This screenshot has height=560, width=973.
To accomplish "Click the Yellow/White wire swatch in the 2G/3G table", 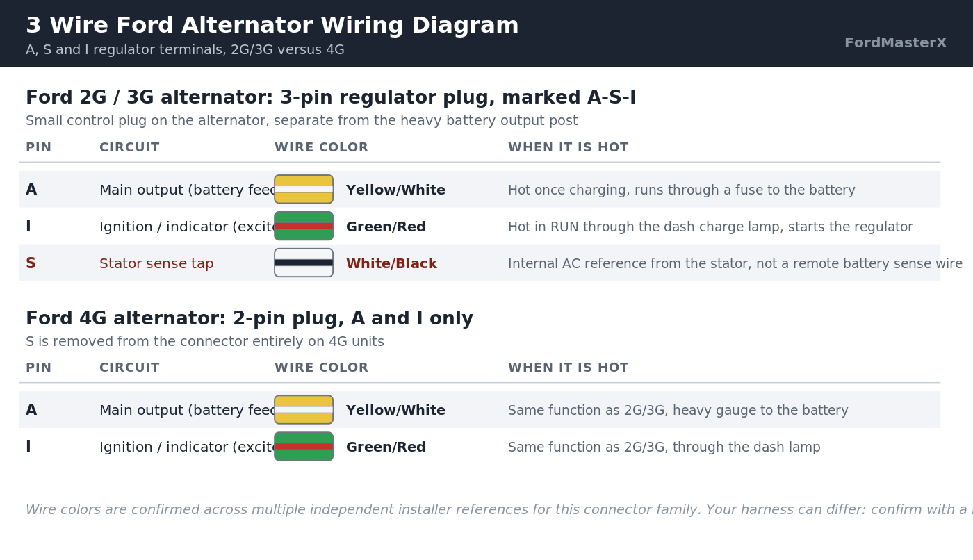I will click(x=304, y=189).
